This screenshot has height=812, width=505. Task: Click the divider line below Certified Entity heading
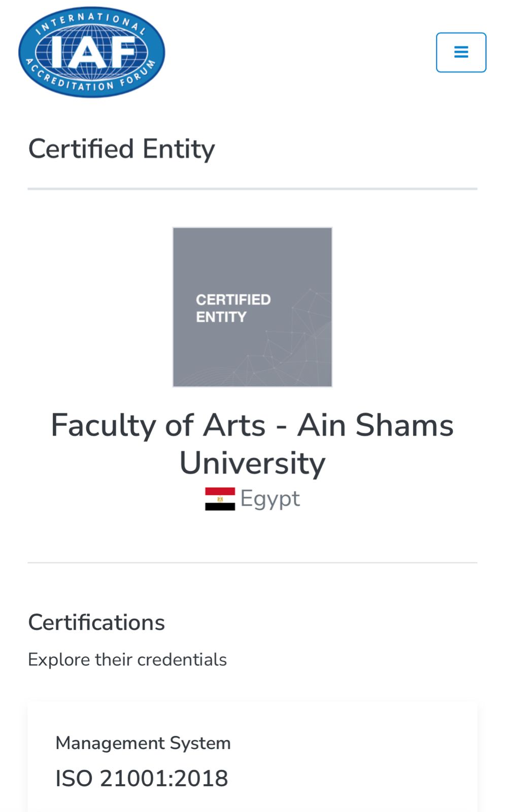click(x=252, y=189)
